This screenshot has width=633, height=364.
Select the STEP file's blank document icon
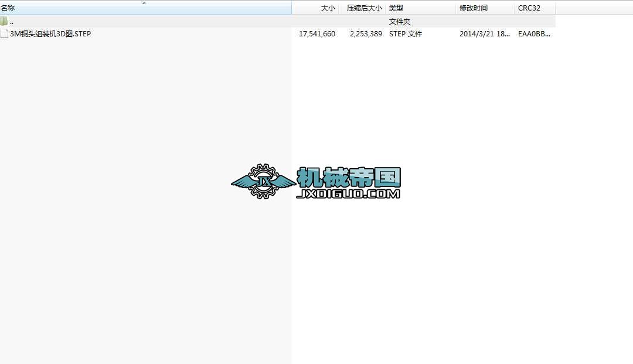pos(5,34)
